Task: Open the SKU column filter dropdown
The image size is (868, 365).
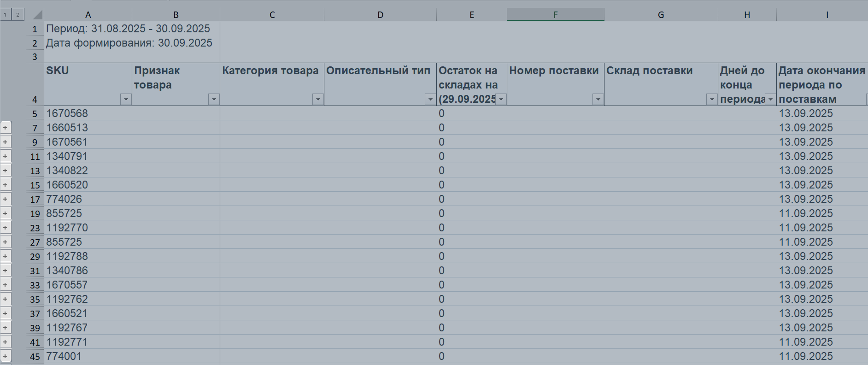Action: coord(125,100)
